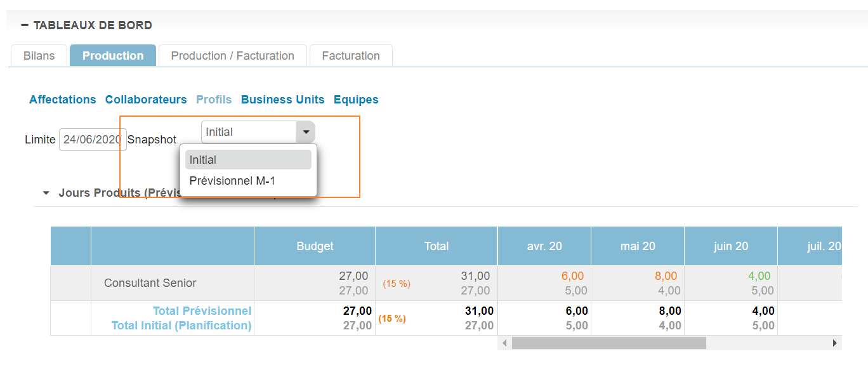Open the Production / Facturation tab
Image resolution: width=868 pixels, height=370 pixels.
[232, 56]
